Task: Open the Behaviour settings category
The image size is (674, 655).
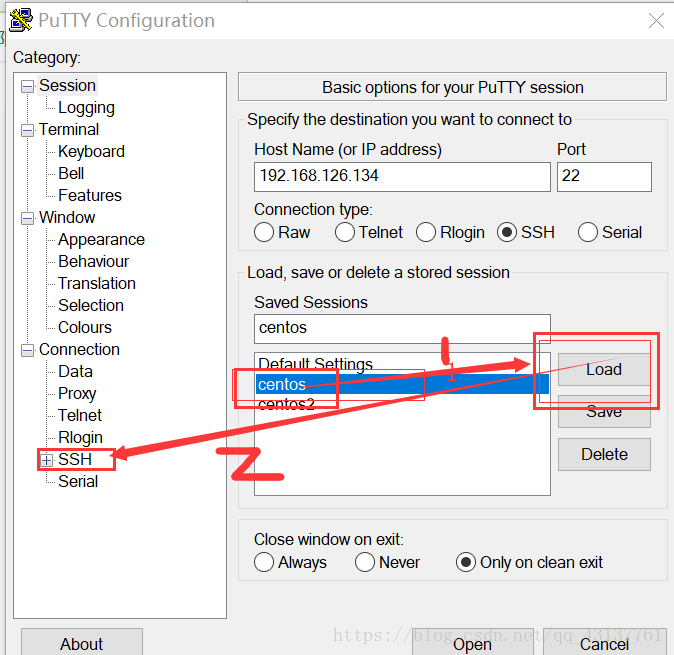Action: (94, 261)
